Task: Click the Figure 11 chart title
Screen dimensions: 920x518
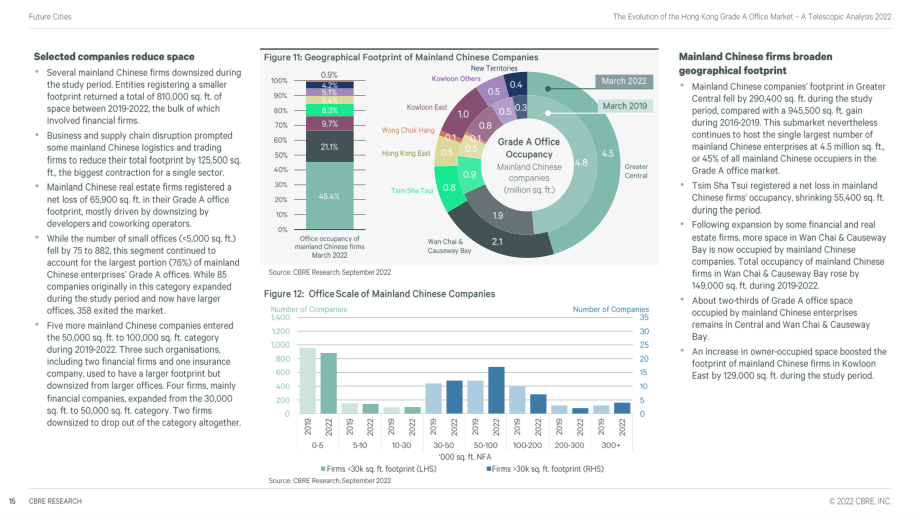Action: tap(401, 57)
